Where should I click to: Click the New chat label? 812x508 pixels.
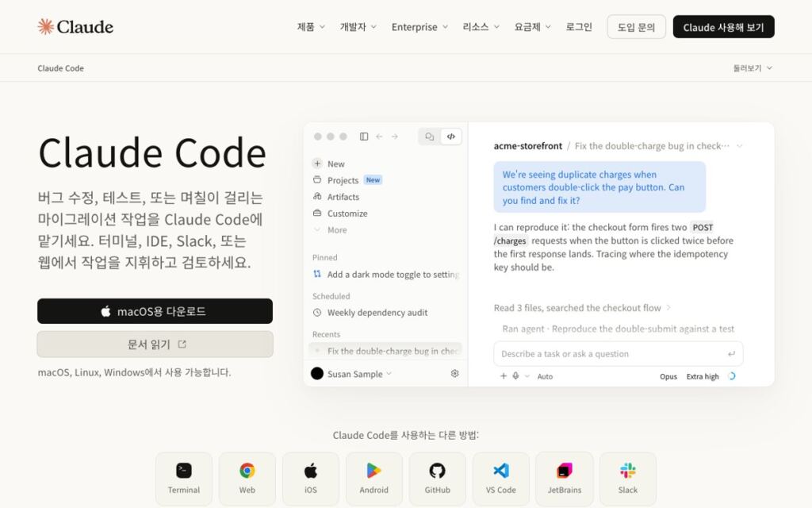[x=335, y=164]
